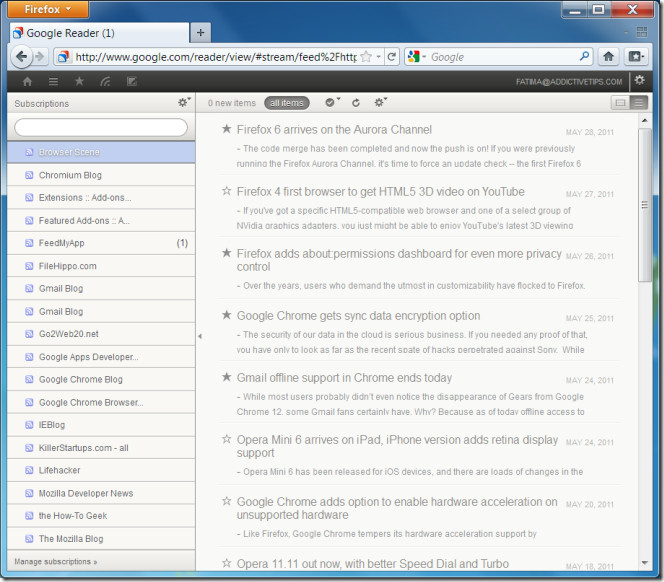Open the Reader feed icon

pyautogui.click(x=105, y=81)
